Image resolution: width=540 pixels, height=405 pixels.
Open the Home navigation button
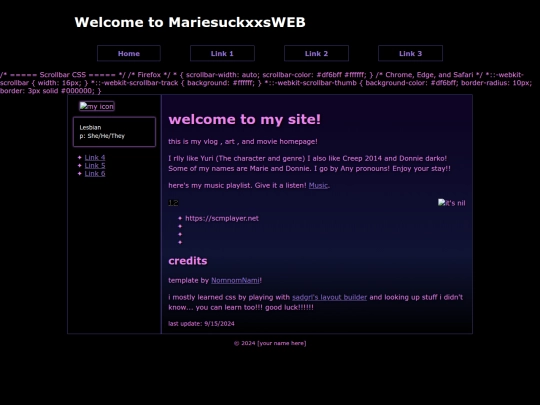coord(129,53)
